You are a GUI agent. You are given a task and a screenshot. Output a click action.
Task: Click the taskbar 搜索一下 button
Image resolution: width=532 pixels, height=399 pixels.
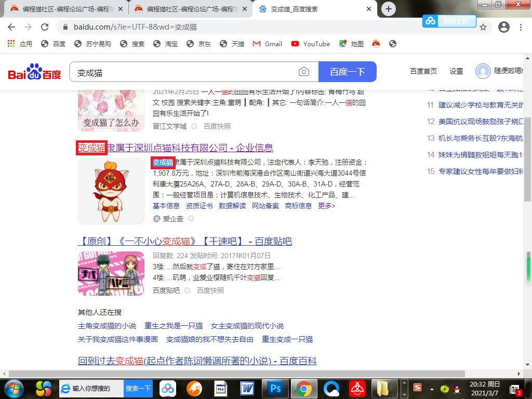click(x=138, y=389)
